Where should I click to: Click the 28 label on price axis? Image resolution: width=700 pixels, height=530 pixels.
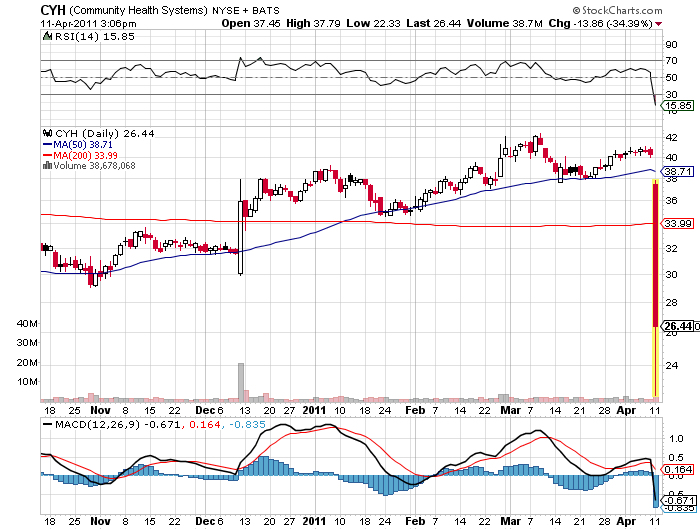[671, 302]
